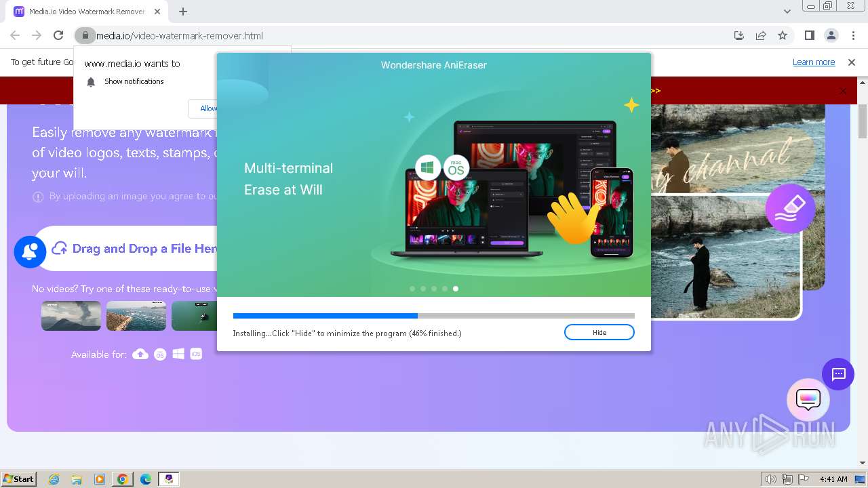The width and height of the screenshot is (868, 488).
Task: Open the round feedback chat widget
Action: (x=808, y=400)
